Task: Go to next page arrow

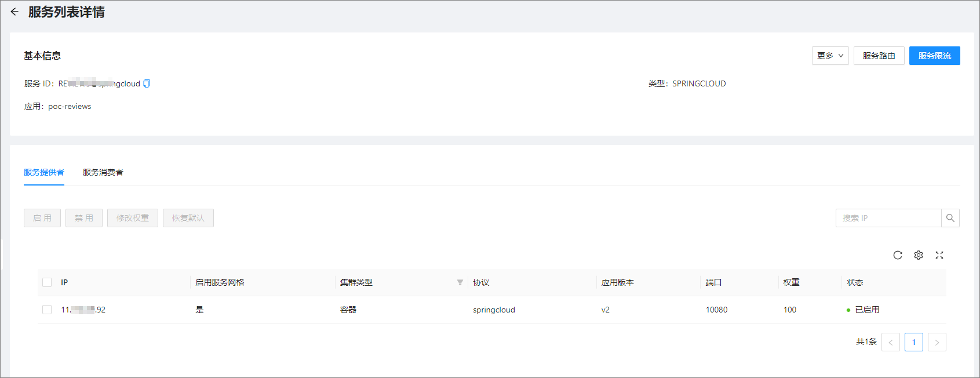Action: click(x=937, y=342)
